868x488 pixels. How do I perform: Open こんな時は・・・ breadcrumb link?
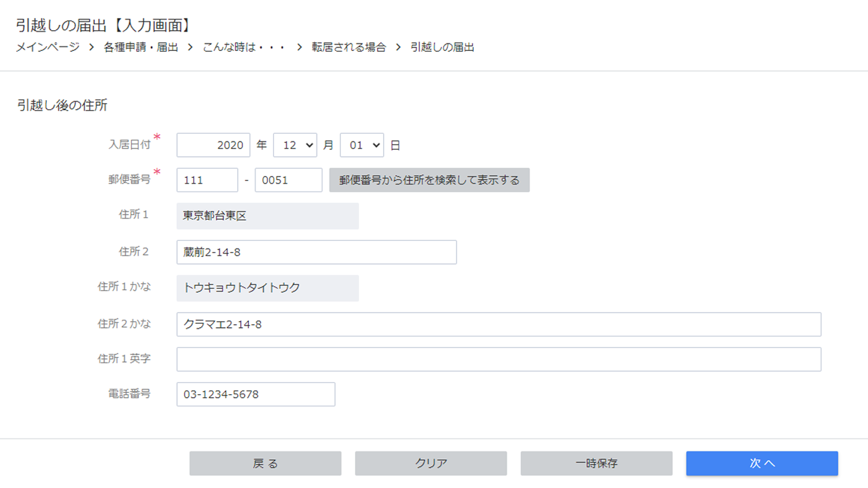pyautogui.click(x=244, y=47)
